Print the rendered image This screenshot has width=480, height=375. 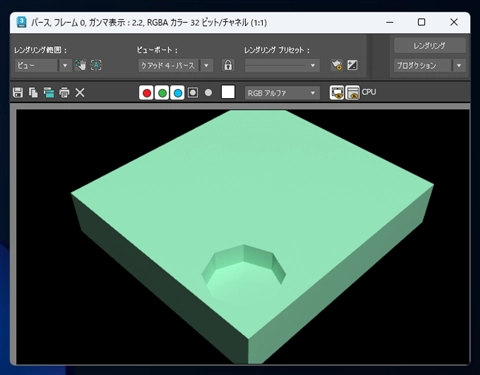coord(64,93)
